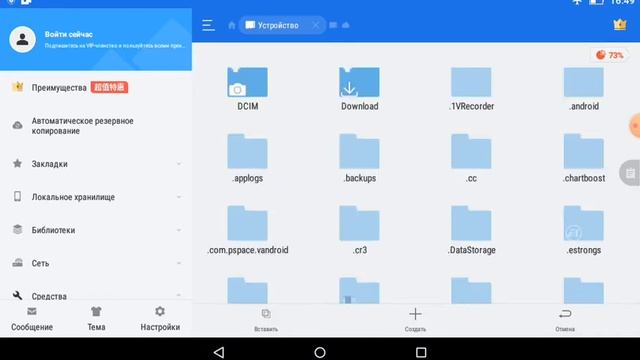Tap the clipboard floating button on the right edge

[x=630, y=173]
